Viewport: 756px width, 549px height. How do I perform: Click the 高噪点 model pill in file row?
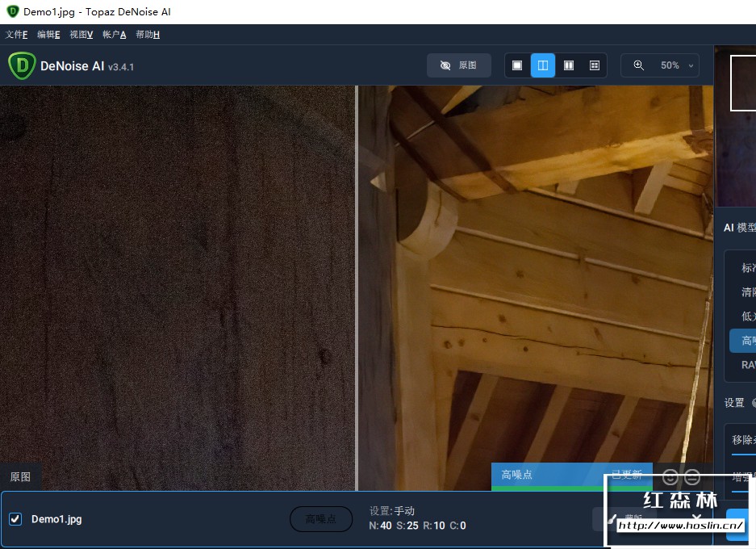coord(321,519)
